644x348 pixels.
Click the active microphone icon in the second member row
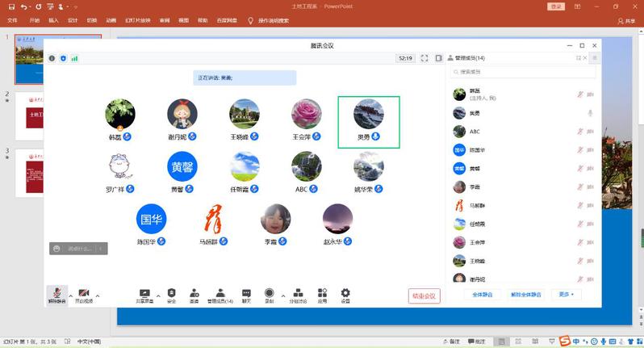coord(590,113)
